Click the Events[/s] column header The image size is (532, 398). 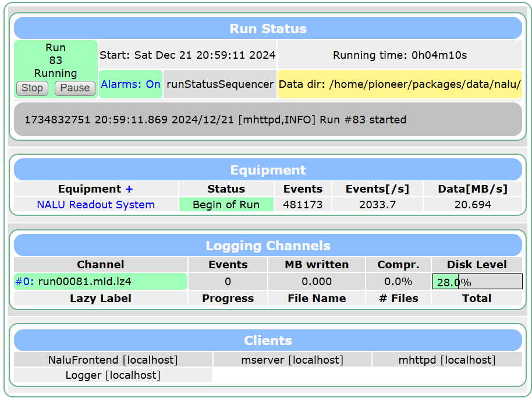(x=378, y=189)
